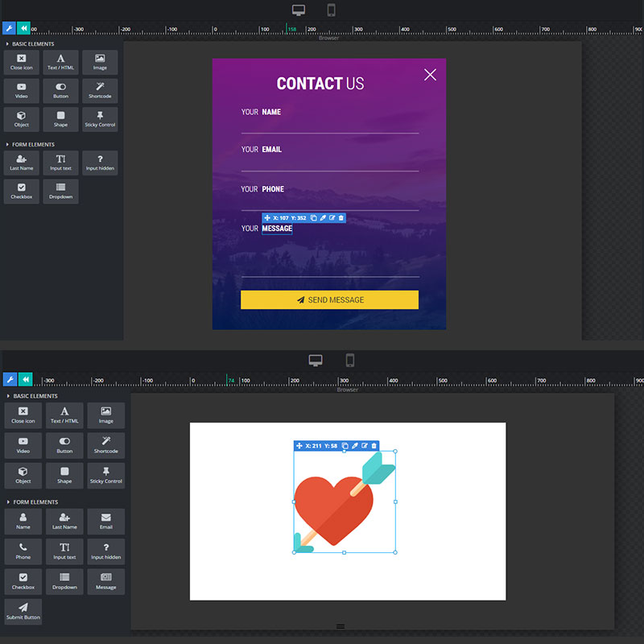Select the heart with arrow image
644x644 pixels.
pos(345,502)
